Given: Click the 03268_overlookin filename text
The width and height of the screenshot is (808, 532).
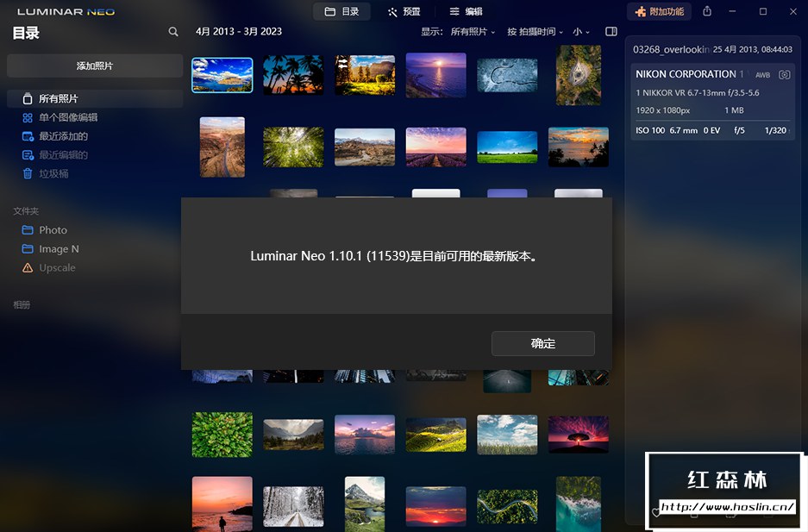Looking at the screenshot, I should (672, 49).
